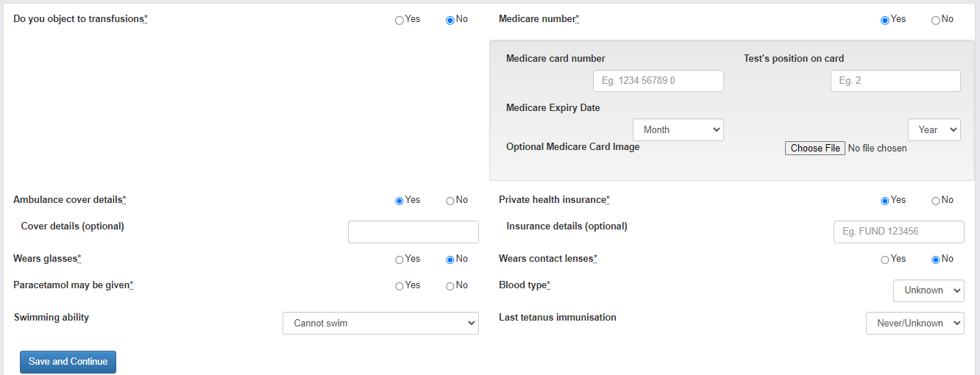This screenshot has height=375, width=980.
Task: Click the Medicare card number field
Action: [x=658, y=81]
